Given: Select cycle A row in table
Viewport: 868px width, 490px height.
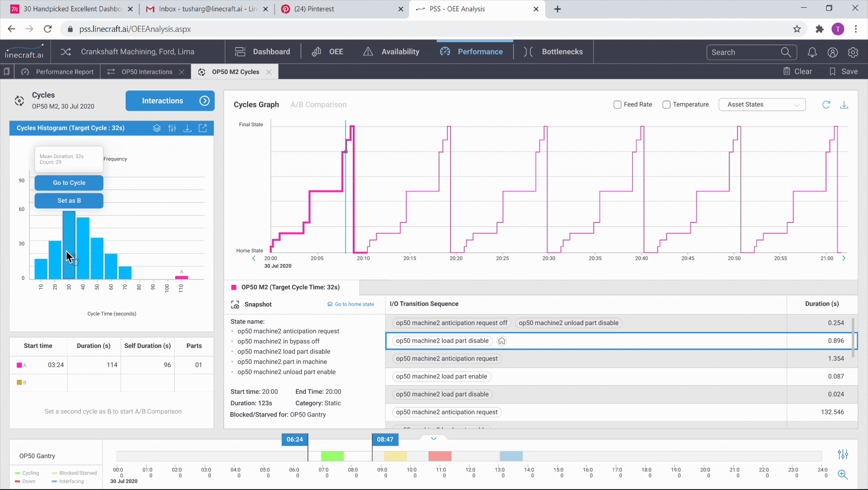Looking at the screenshot, I should point(112,365).
